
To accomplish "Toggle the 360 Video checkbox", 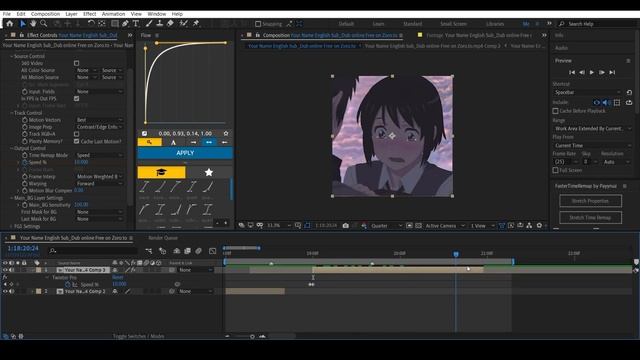I will (x=76, y=63).
